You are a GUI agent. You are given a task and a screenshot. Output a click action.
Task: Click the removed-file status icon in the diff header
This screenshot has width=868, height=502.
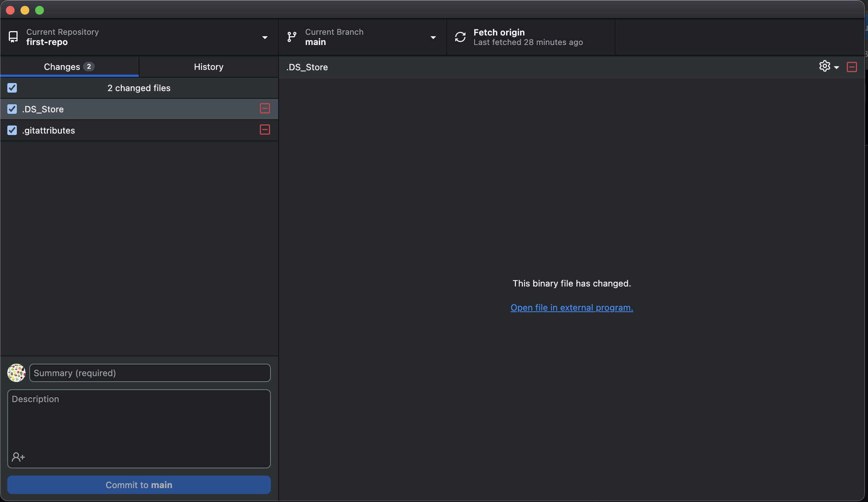click(x=852, y=67)
